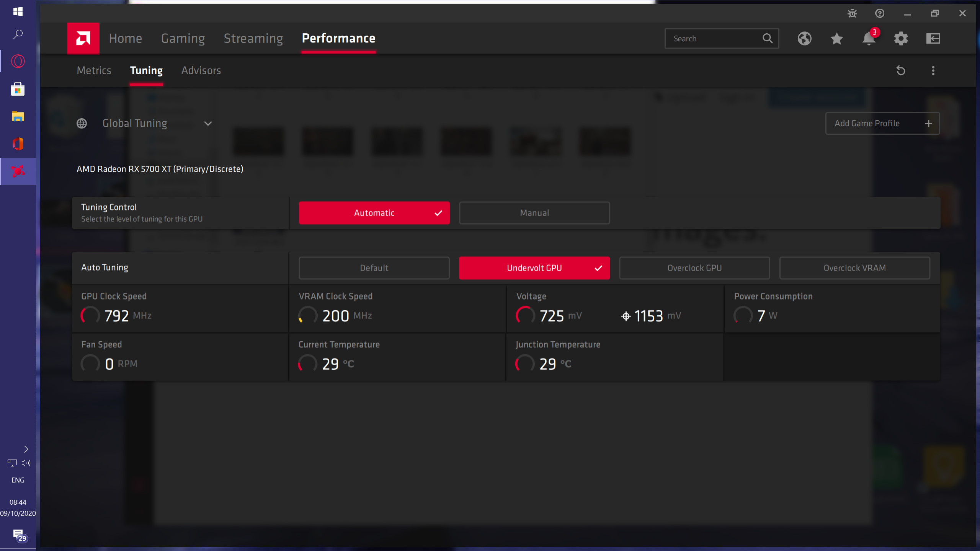Open notifications bell with 3 alerts
Image resolution: width=980 pixels, height=551 pixels.
869,38
